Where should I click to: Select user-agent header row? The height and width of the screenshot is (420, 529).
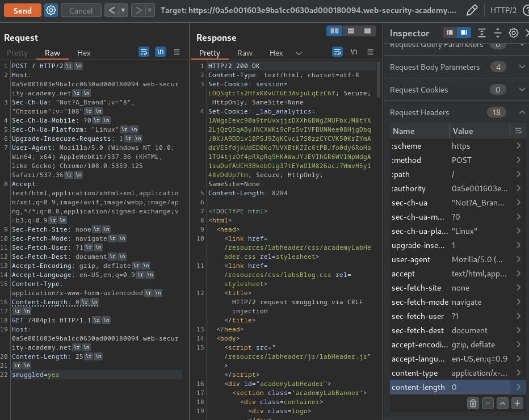point(458,259)
